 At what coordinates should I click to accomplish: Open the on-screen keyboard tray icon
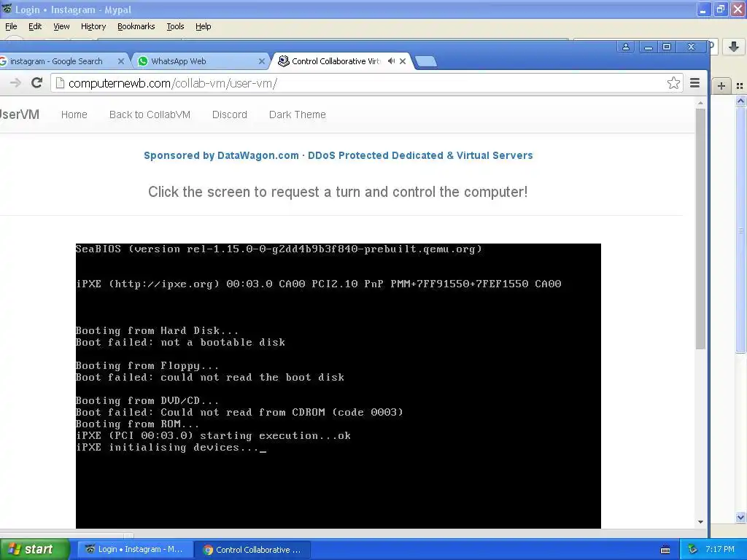(665, 550)
